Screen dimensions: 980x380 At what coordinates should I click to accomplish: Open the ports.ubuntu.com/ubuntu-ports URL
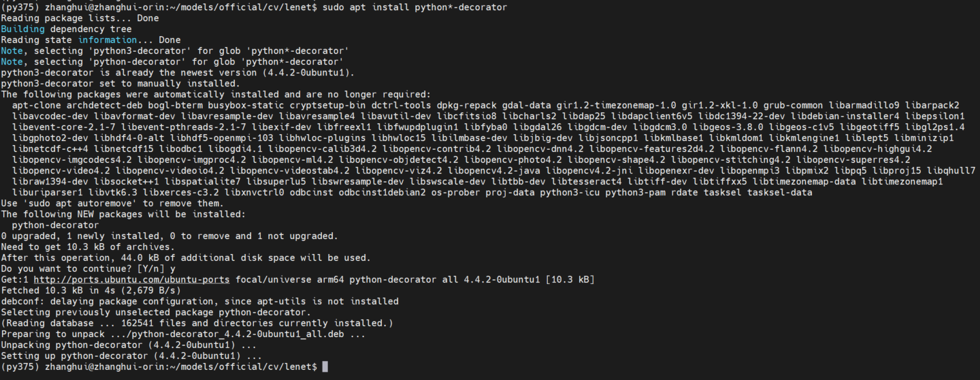click(x=131, y=279)
